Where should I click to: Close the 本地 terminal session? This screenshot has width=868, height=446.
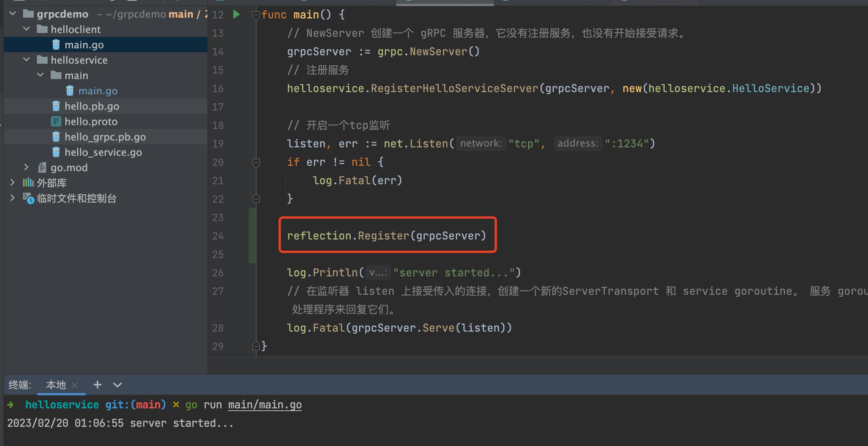point(75,385)
